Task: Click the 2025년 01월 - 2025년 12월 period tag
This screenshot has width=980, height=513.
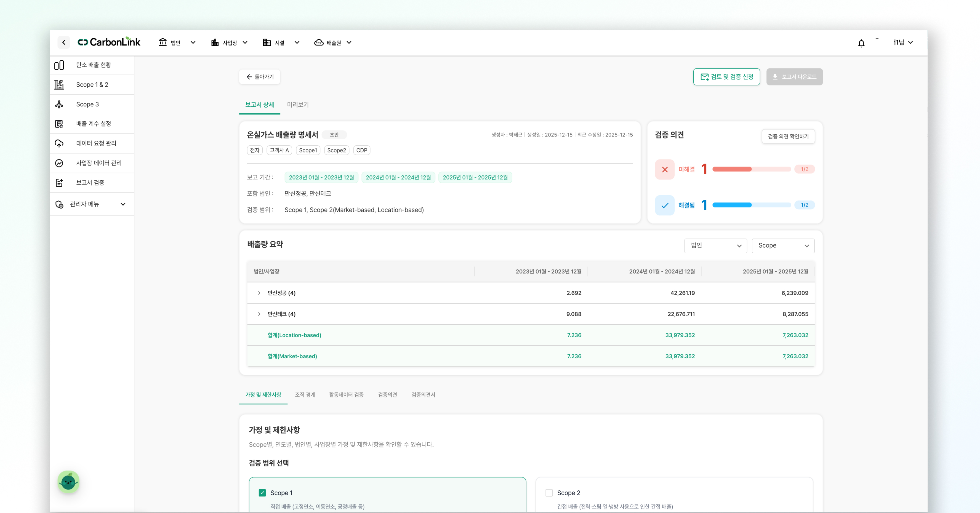Action: (x=475, y=178)
